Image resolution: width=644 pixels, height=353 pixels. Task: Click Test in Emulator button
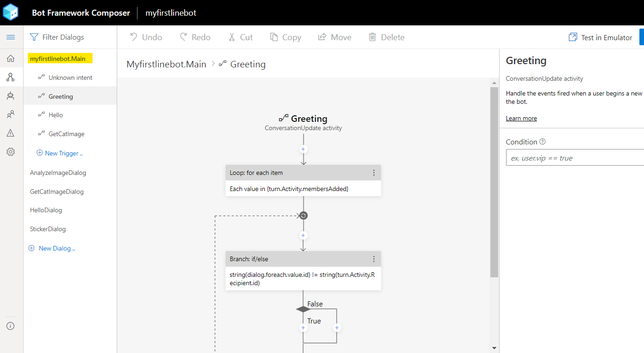point(600,37)
